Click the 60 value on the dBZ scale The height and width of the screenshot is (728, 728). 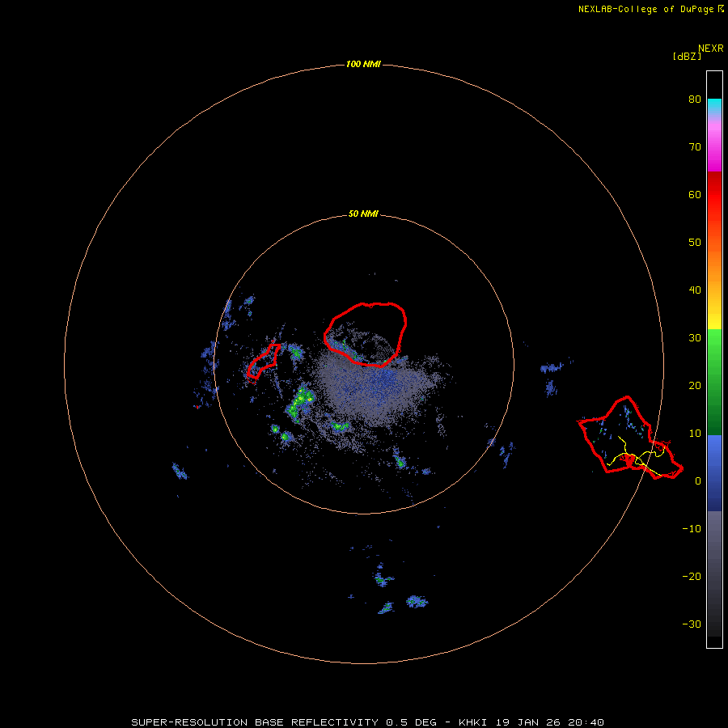pos(695,195)
